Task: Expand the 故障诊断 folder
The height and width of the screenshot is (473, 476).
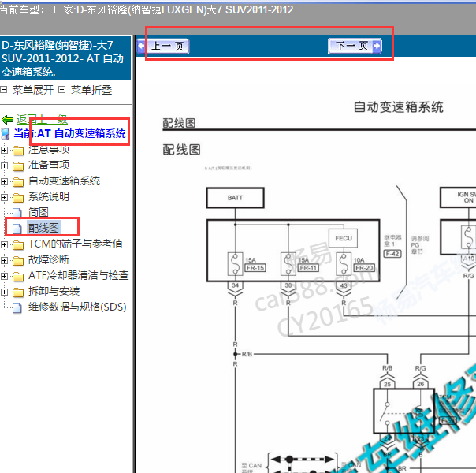Action: (x=4, y=260)
